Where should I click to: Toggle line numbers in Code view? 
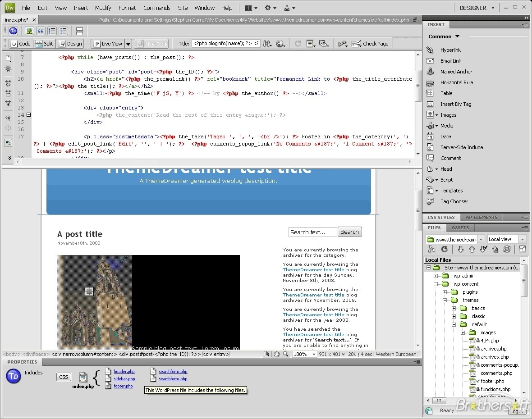point(8,143)
